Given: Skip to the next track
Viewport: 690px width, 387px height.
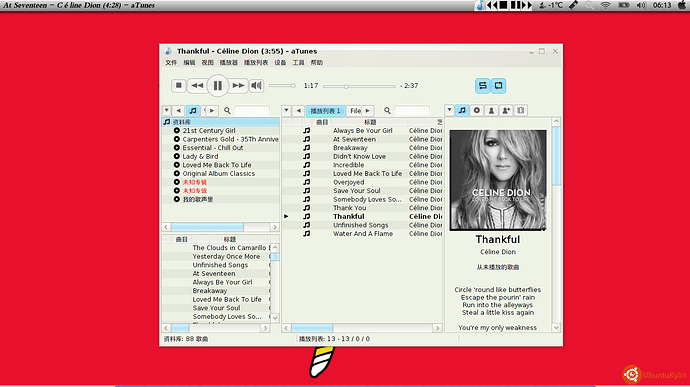Looking at the screenshot, I should click(x=238, y=85).
